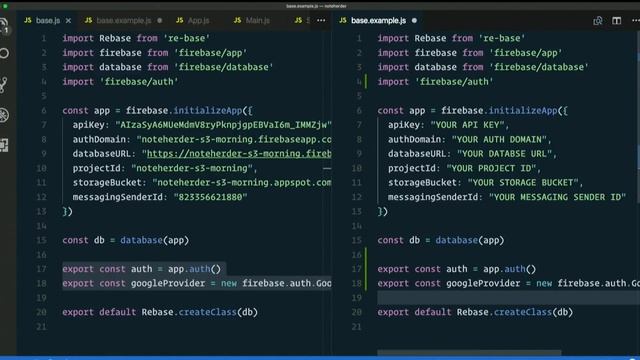This screenshot has height=360, width=640.
Task: Close the base.js tab
Action: [68, 20]
